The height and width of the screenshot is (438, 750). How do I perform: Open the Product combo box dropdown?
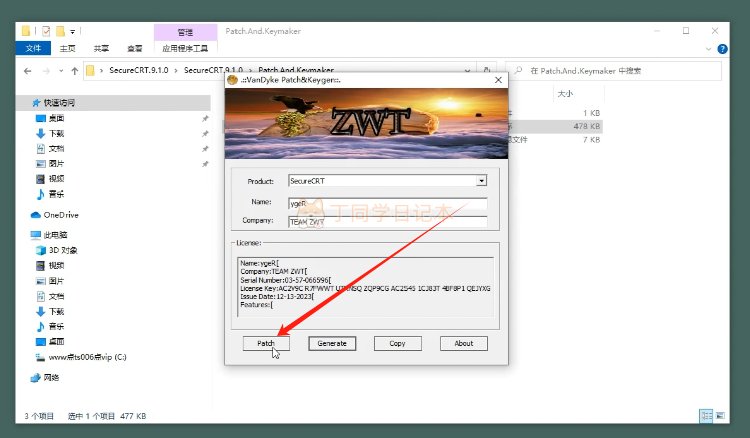pos(481,180)
